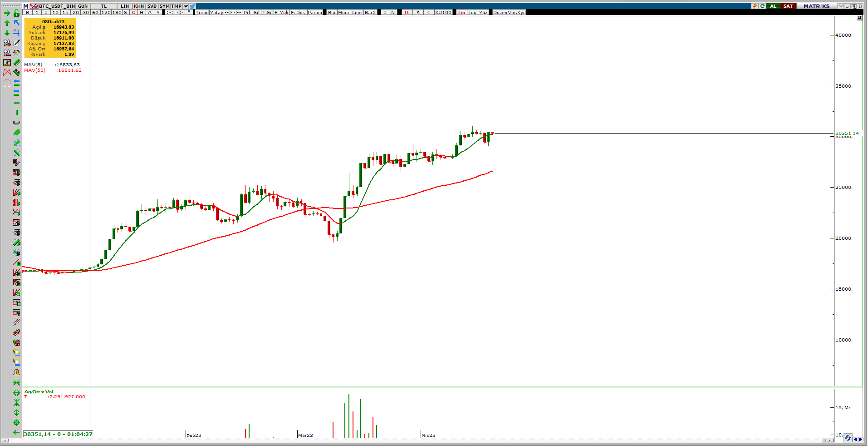The image size is (868, 446).
Task: Click the crossed hammer tools icon
Action: (17, 53)
